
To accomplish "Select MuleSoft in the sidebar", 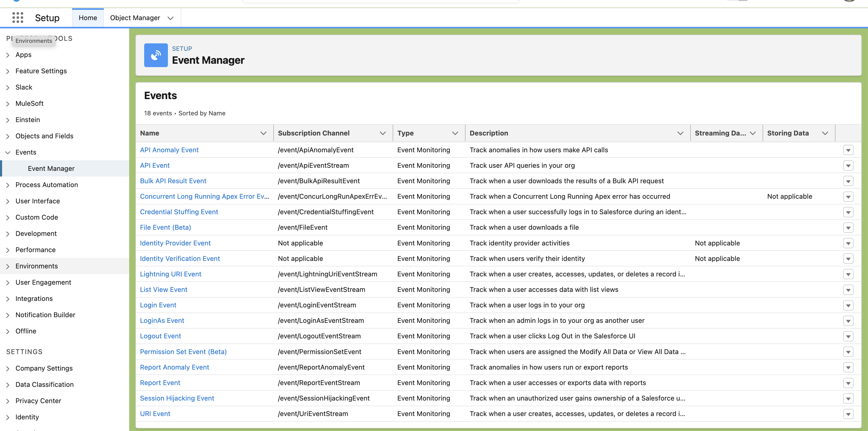I will click(x=29, y=103).
